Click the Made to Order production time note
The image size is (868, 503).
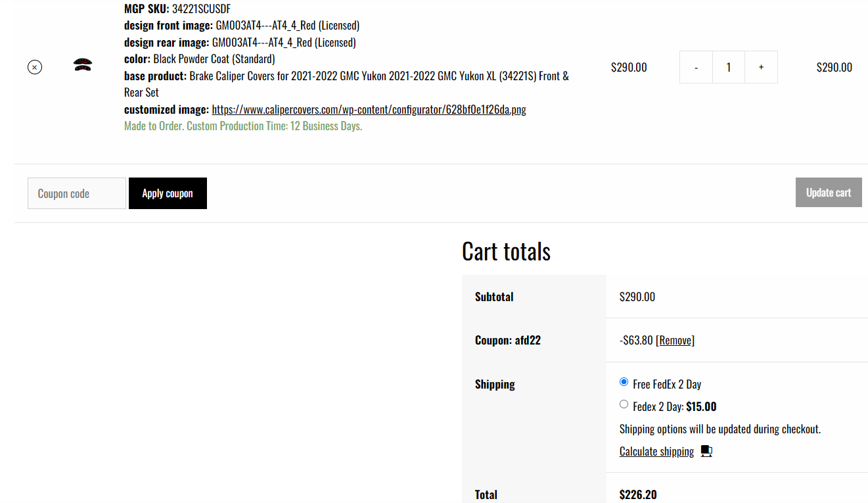click(x=243, y=126)
